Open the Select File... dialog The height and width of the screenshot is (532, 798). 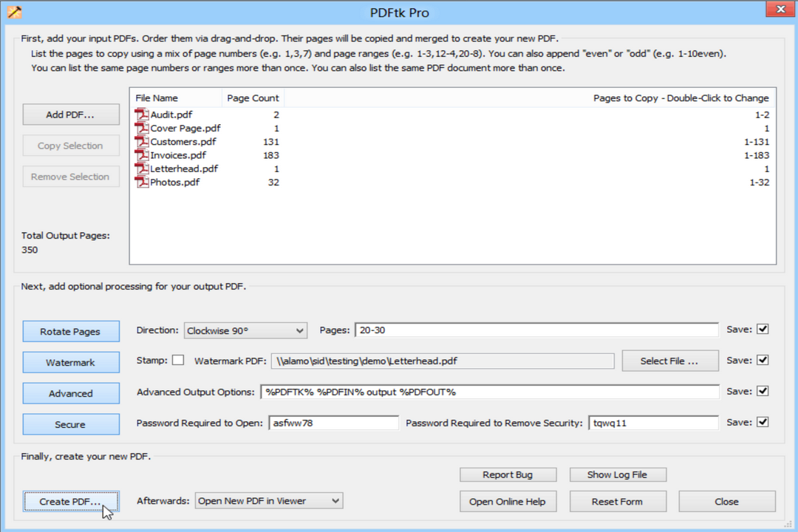[x=669, y=361]
